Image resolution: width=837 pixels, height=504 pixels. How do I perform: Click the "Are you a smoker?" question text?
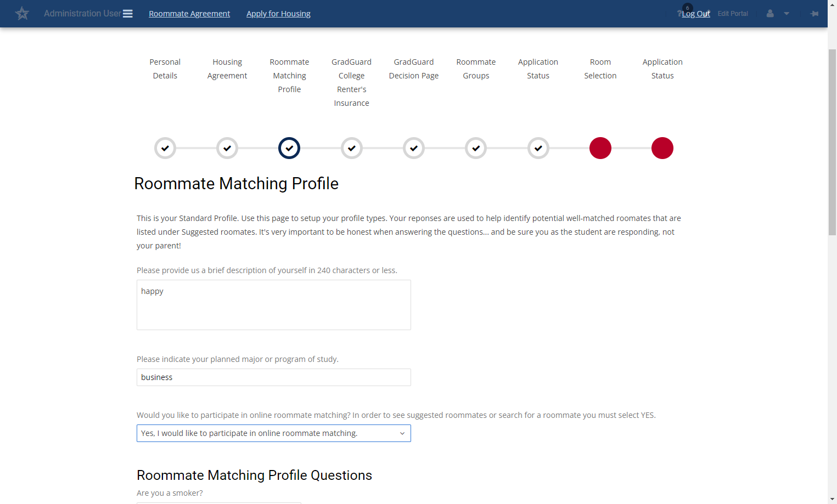(170, 493)
